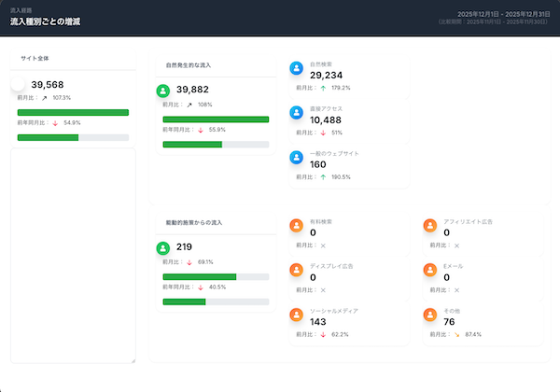Click the ソーシャルメディア orange icon
The image size is (560, 392).
tap(297, 315)
